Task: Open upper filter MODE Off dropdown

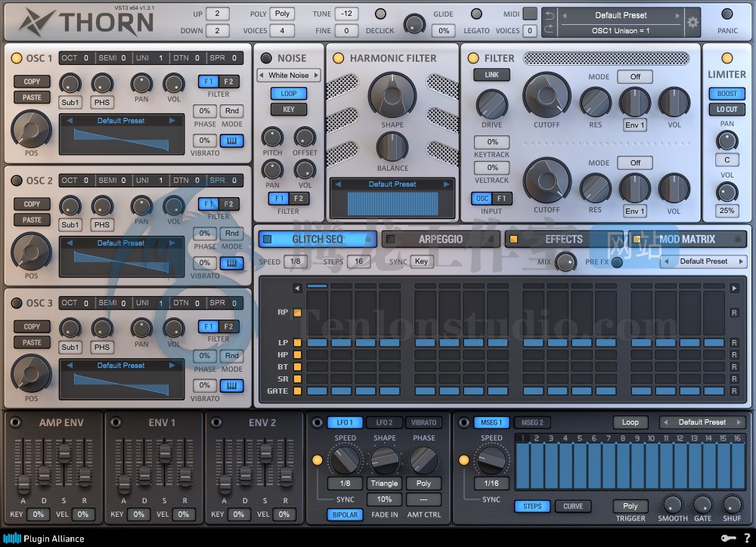Action: [x=635, y=76]
